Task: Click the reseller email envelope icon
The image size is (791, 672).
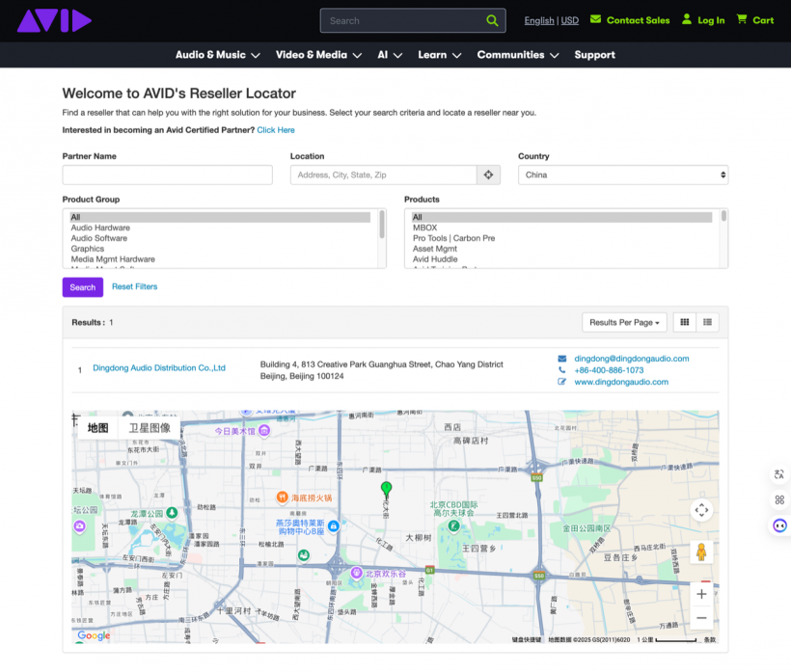Action: 562,359
